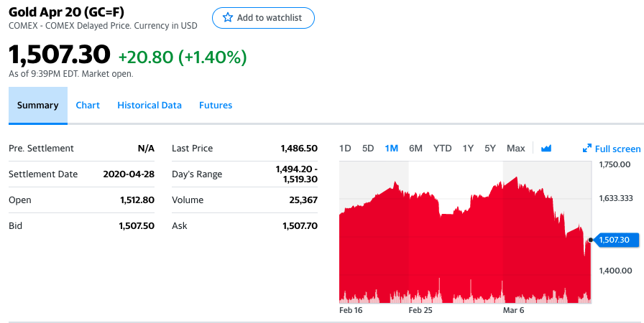Screen dimensions: 644x323
Task: Select the 1M chart range
Action: [392, 149]
